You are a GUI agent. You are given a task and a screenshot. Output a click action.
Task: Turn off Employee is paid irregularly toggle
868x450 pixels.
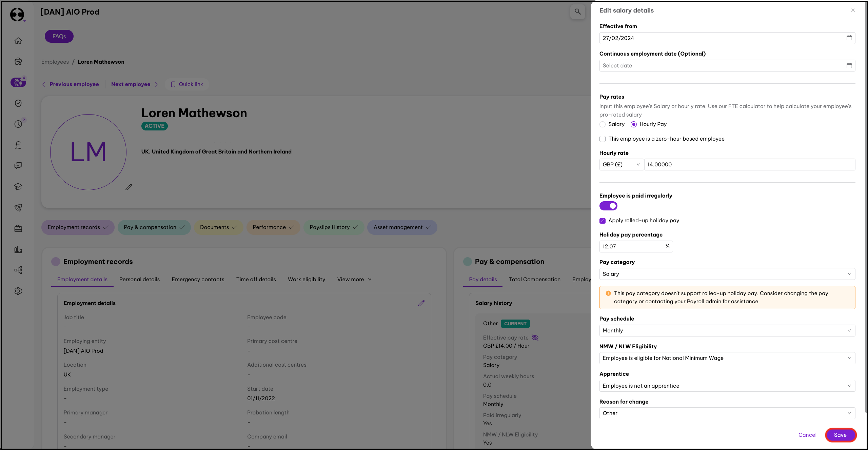[x=608, y=206]
